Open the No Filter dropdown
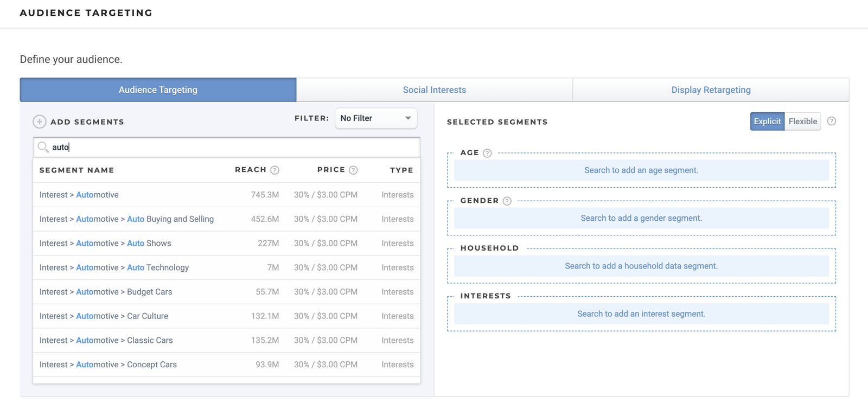 376,118
